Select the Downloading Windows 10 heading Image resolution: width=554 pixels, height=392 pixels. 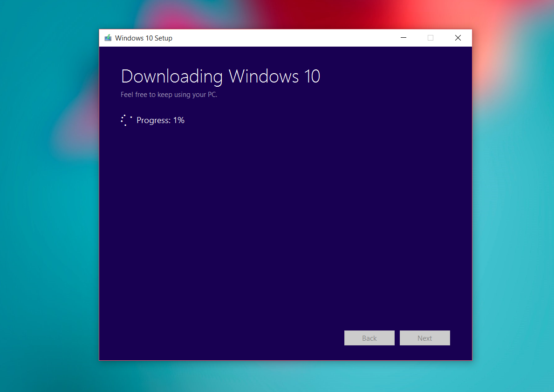point(220,76)
